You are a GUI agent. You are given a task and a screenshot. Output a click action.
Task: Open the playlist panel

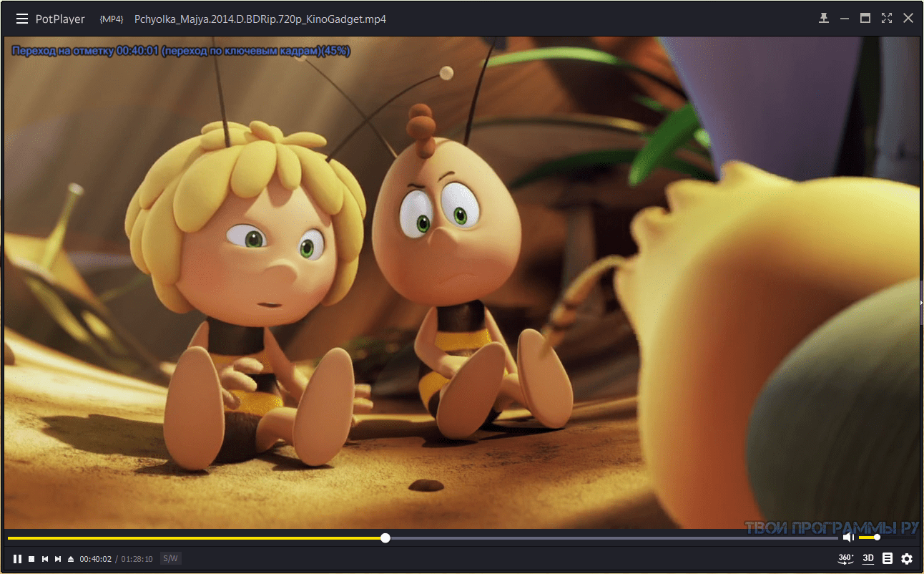(x=888, y=558)
